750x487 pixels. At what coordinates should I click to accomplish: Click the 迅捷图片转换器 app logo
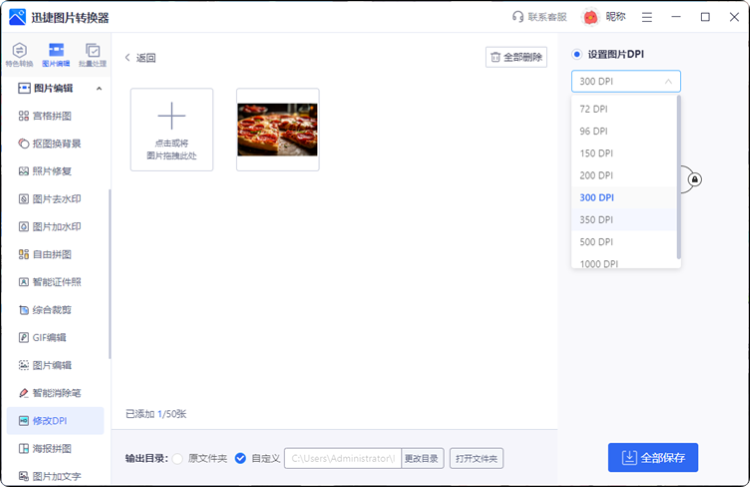coord(17,17)
